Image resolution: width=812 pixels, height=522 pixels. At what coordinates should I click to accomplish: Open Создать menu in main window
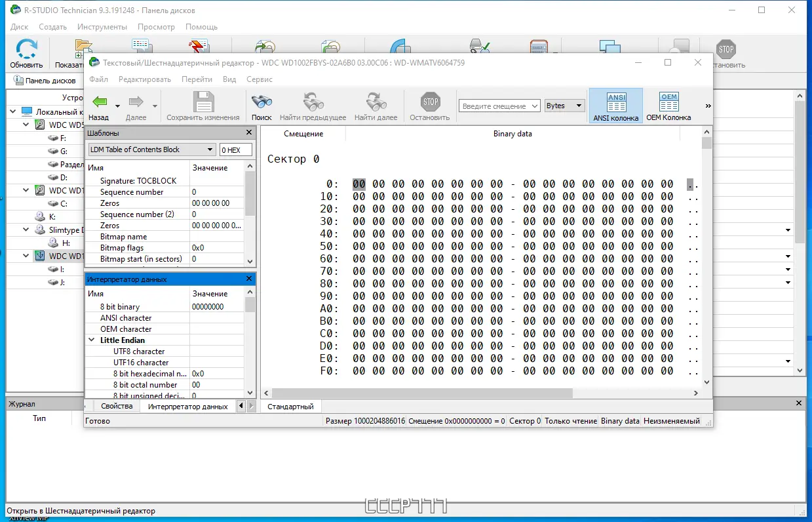(x=53, y=27)
